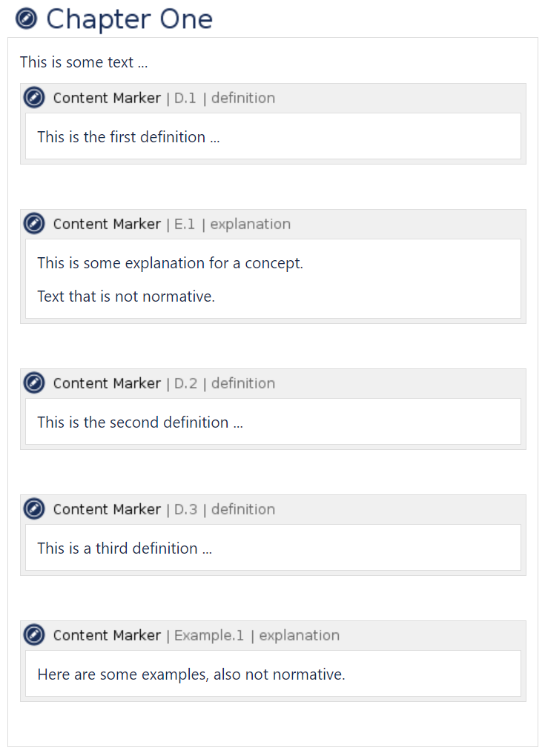Click the 'Text that is not normative' paragraph
This screenshot has width=545, height=756.
point(126,296)
